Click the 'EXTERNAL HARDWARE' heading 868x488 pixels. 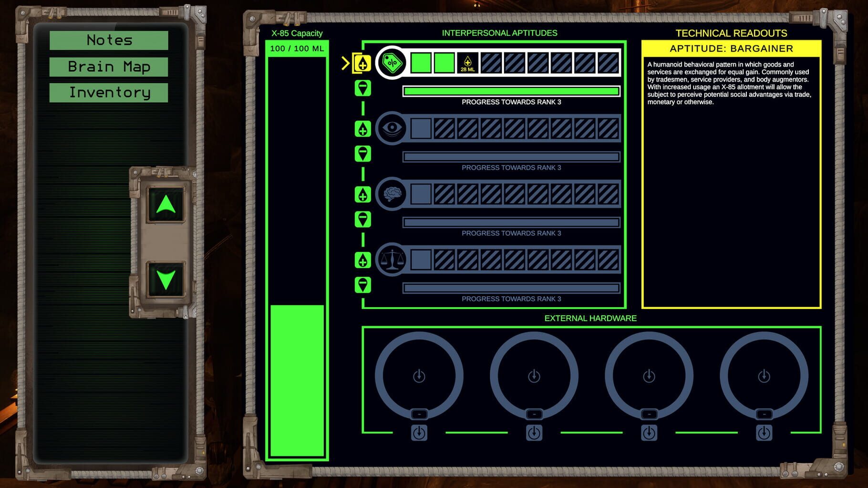tap(590, 318)
